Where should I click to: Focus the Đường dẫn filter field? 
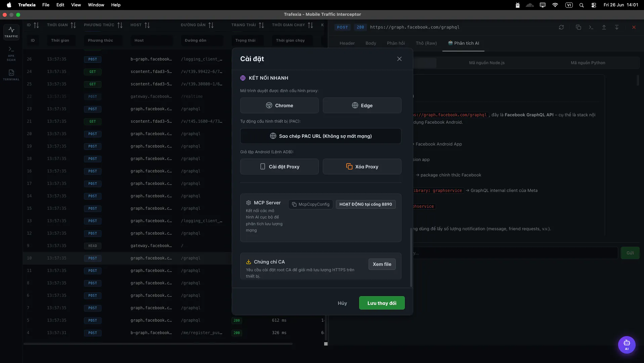[x=202, y=41]
